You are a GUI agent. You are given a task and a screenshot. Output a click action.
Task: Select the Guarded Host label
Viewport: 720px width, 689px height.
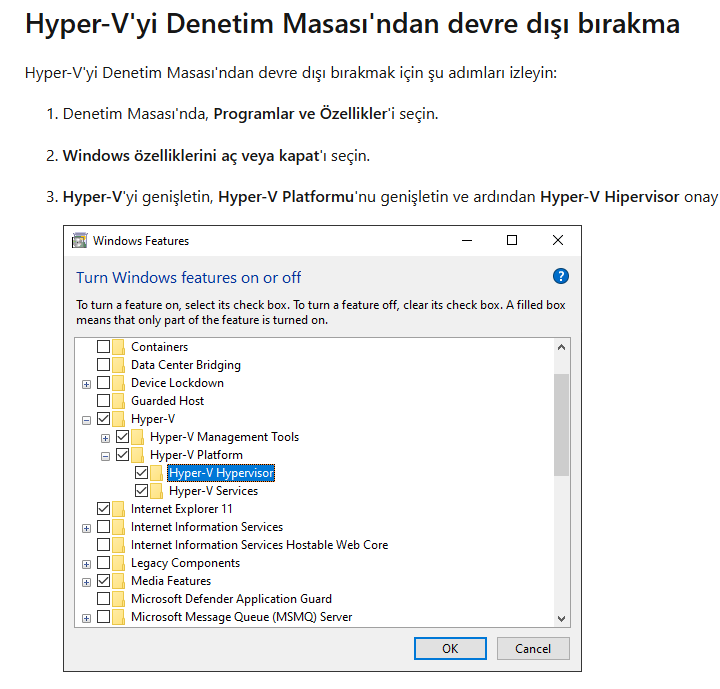(x=168, y=401)
